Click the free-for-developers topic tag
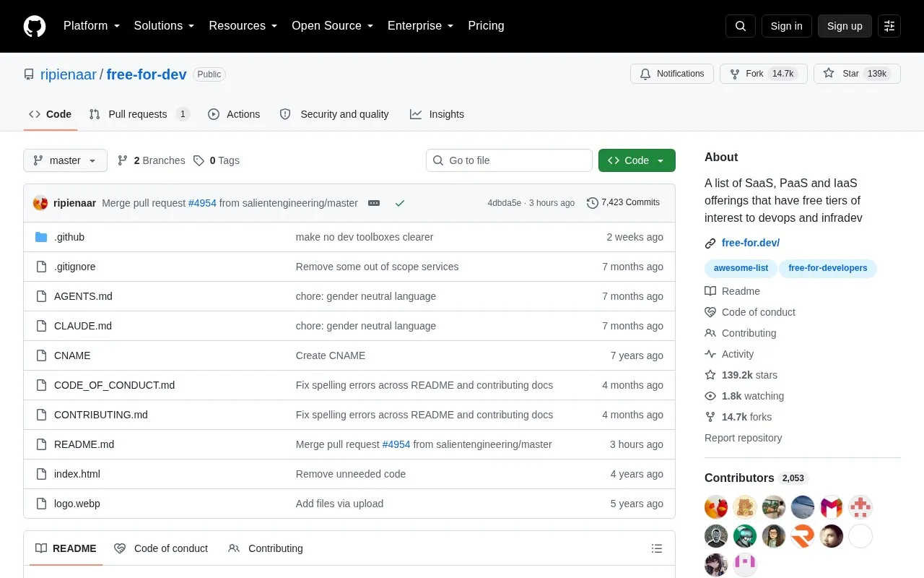The image size is (924, 578). [x=828, y=268]
